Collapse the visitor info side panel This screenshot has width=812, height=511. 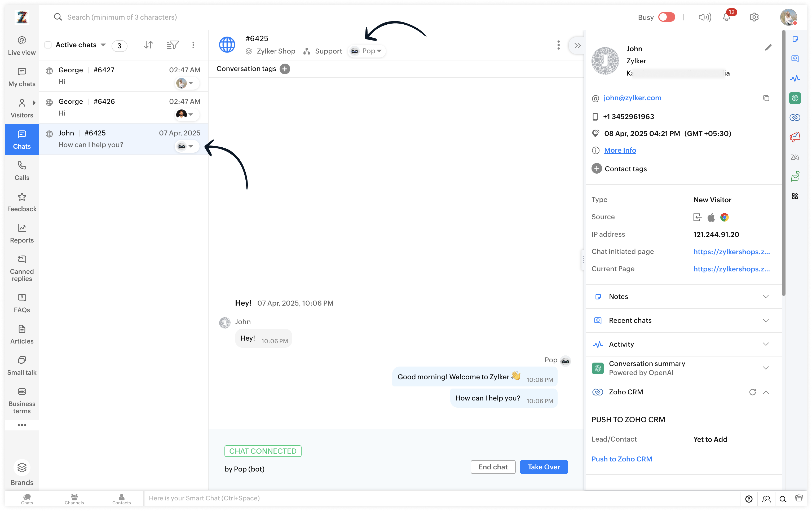(577, 46)
